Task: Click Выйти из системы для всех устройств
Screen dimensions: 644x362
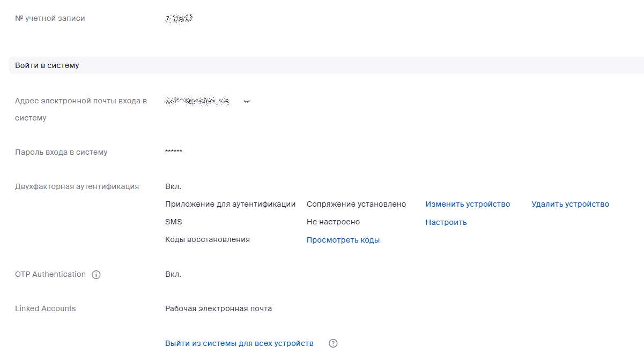Action: pos(239,343)
